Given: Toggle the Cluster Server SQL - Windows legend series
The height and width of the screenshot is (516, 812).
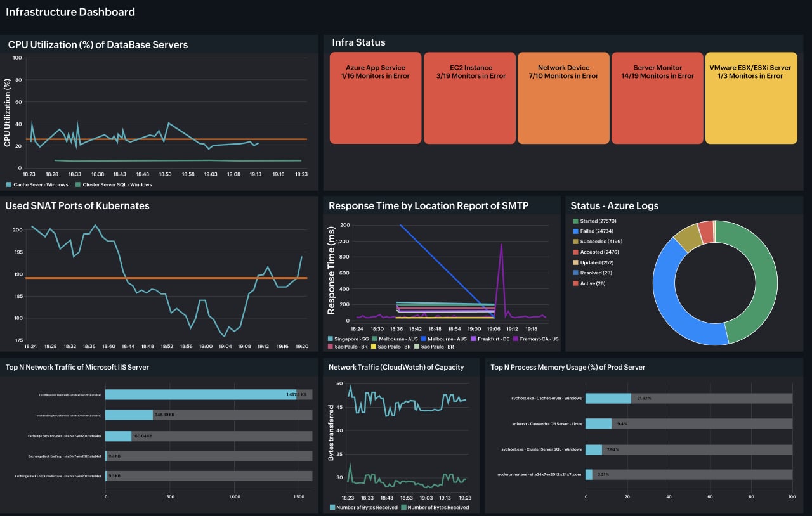Looking at the screenshot, I should (114, 185).
